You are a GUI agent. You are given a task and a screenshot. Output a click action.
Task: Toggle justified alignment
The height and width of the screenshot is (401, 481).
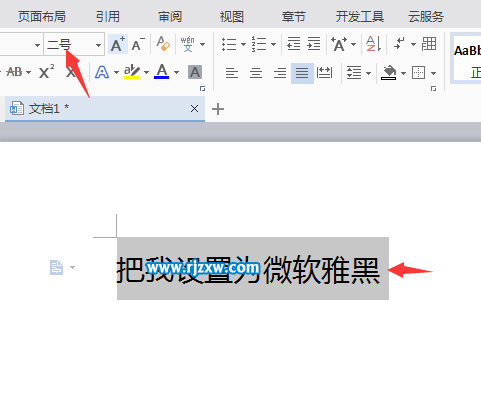point(302,73)
